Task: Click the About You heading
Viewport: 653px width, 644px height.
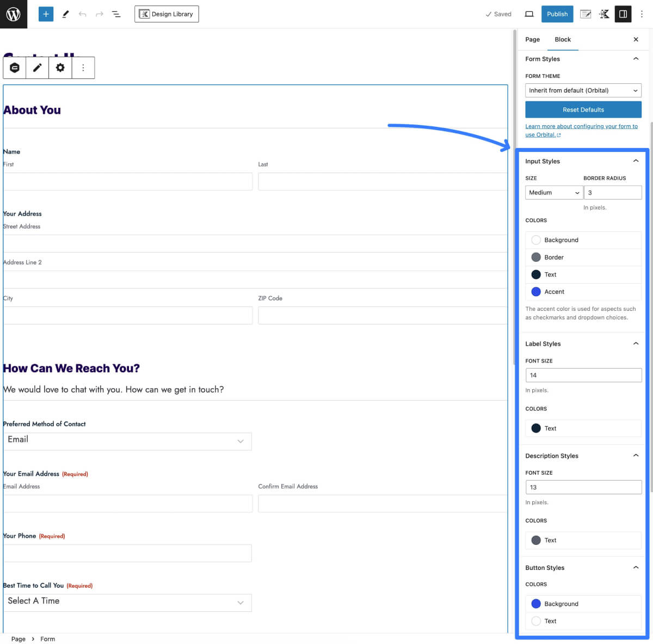Action: tap(32, 110)
